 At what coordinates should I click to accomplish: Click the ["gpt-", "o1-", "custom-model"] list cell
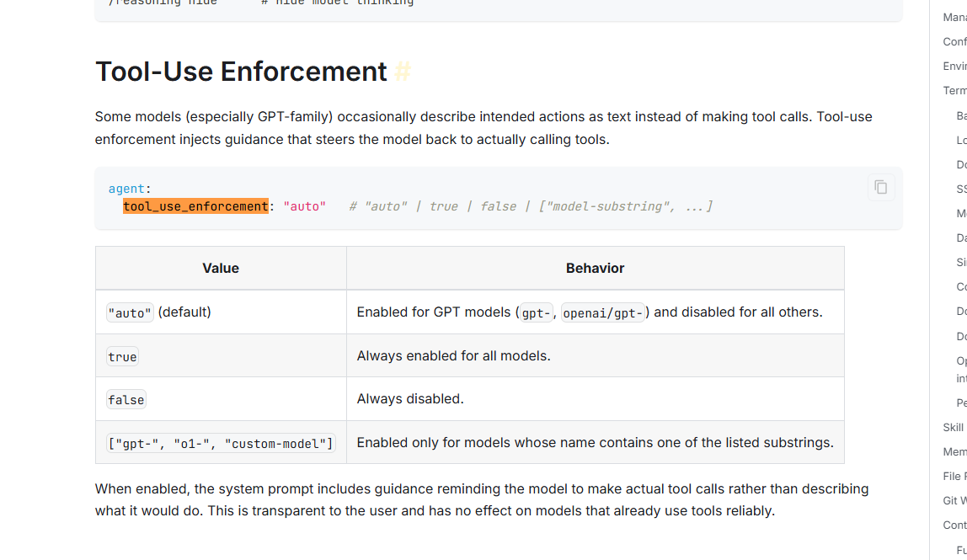[221, 443]
